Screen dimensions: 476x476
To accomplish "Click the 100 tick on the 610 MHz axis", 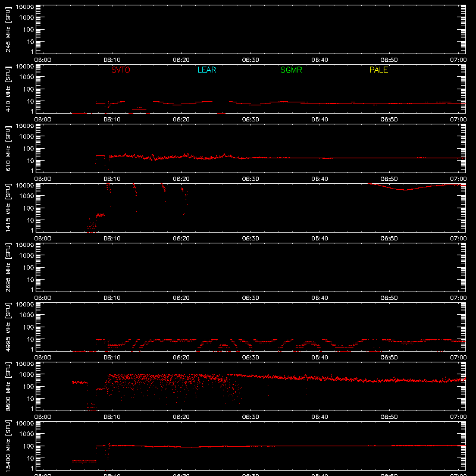I will (x=29, y=149).
